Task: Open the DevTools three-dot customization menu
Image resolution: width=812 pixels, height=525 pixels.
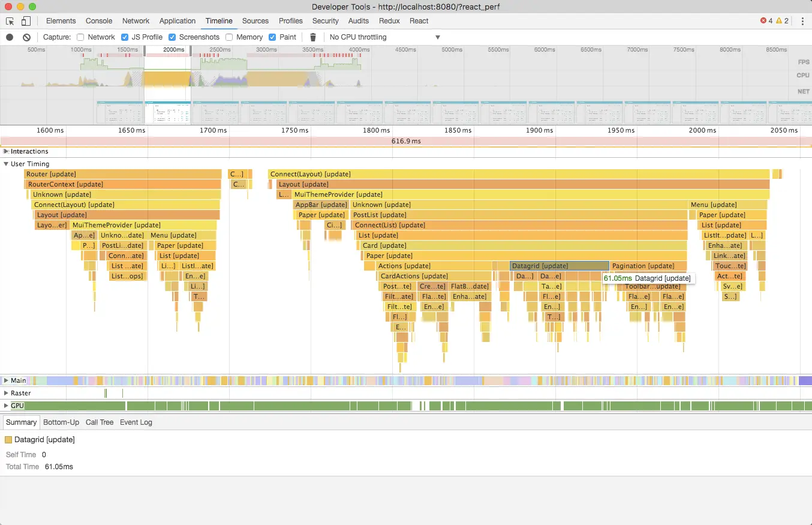Action: point(804,20)
